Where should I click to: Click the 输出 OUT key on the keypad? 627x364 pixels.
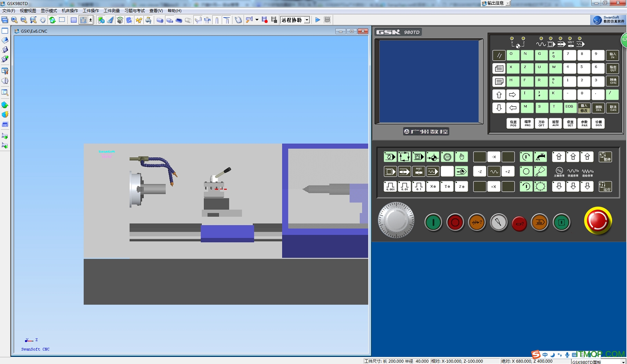click(x=613, y=68)
